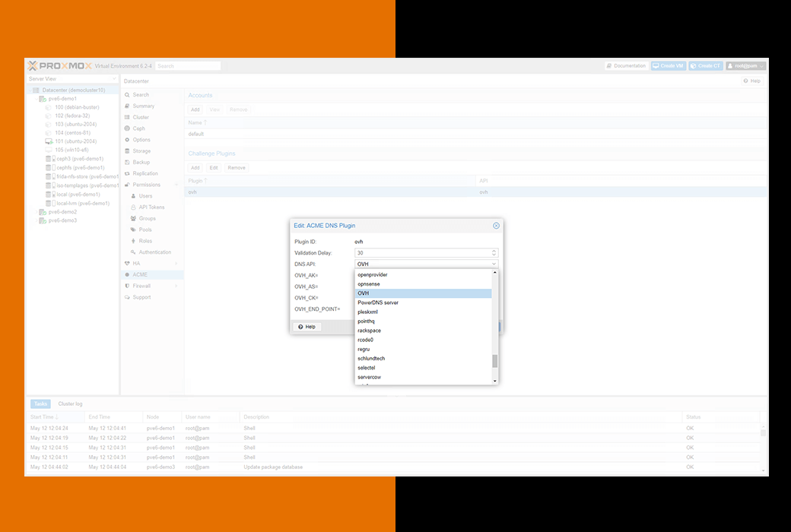Sort by the Start Time column header
The height and width of the screenshot is (532, 791).
56,417
